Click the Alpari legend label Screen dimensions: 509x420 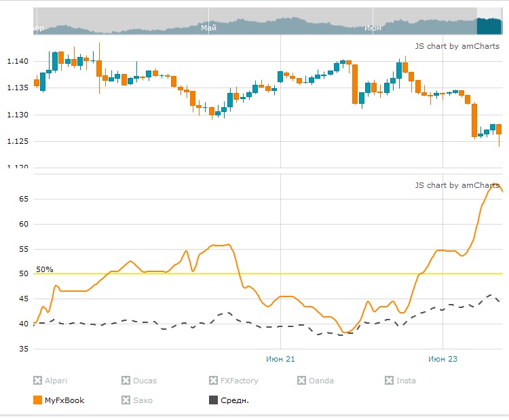click(56, 381)
